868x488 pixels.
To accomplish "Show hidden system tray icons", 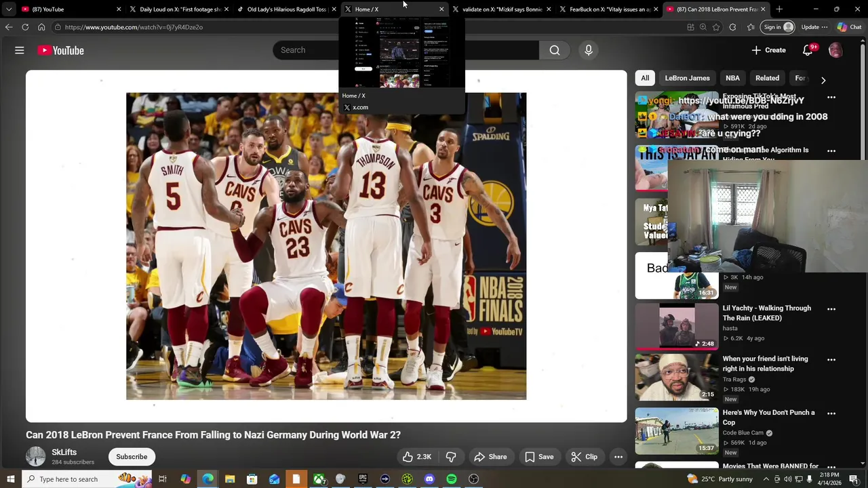I will point(766,479).
